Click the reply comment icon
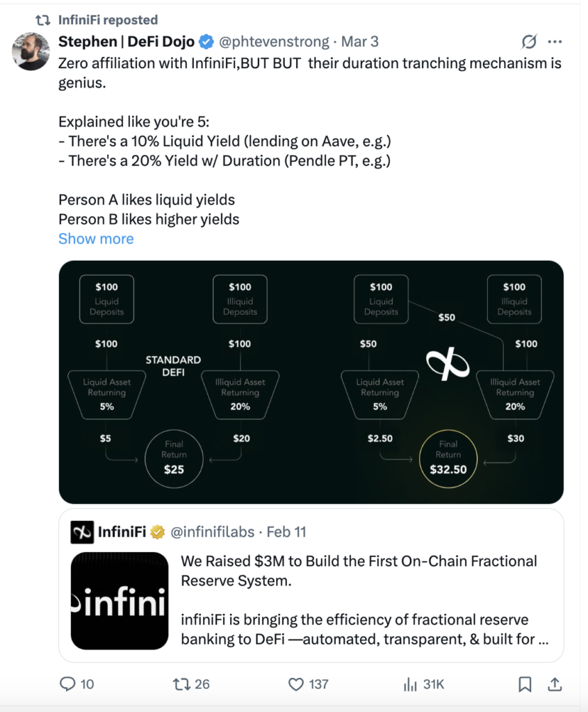 (x=67, y=684)
